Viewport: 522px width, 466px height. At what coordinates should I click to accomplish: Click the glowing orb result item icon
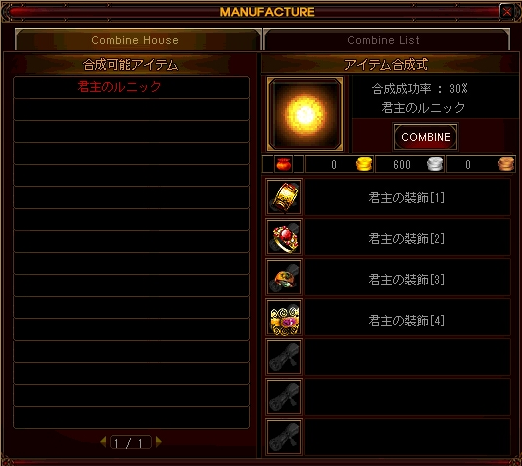[305, 114]
